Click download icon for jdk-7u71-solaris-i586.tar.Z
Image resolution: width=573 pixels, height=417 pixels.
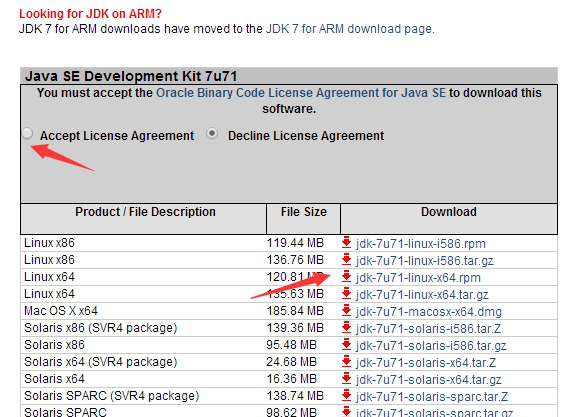(346, 328)
